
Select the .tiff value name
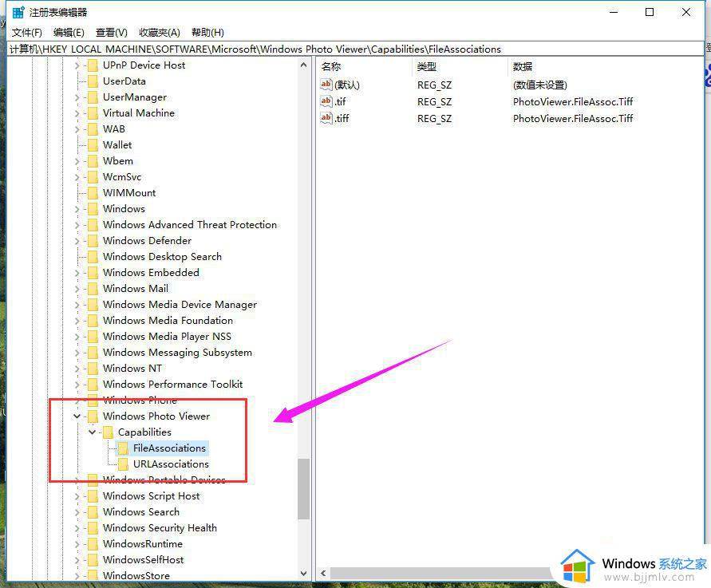point(342,118)
